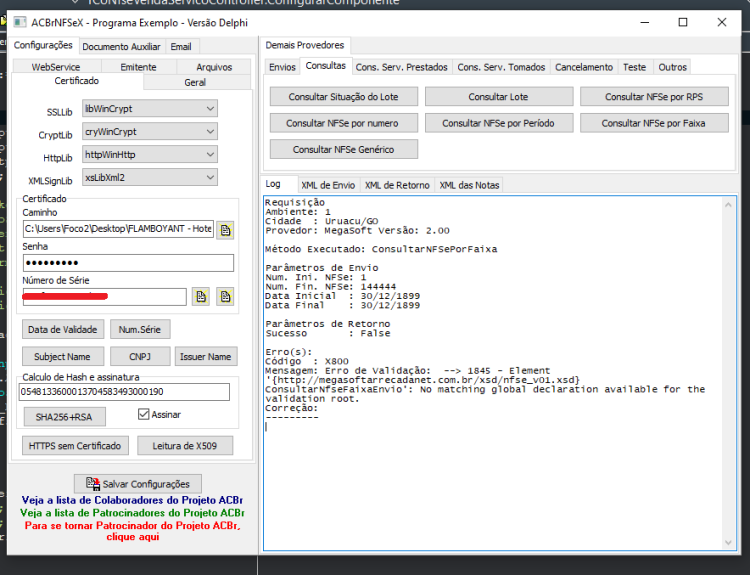The image size is (750, 575).
Task: Click browse icon next to Caminho field
Action: coord(225,230)
